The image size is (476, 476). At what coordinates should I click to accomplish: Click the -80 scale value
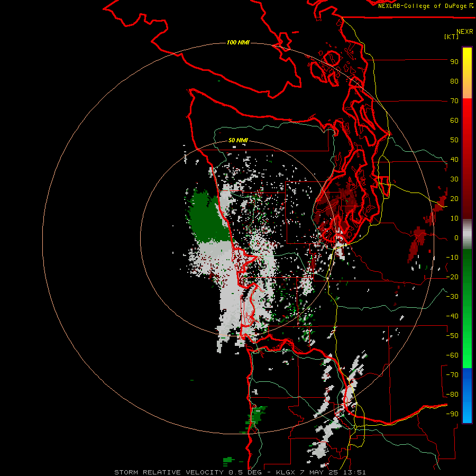452,395
